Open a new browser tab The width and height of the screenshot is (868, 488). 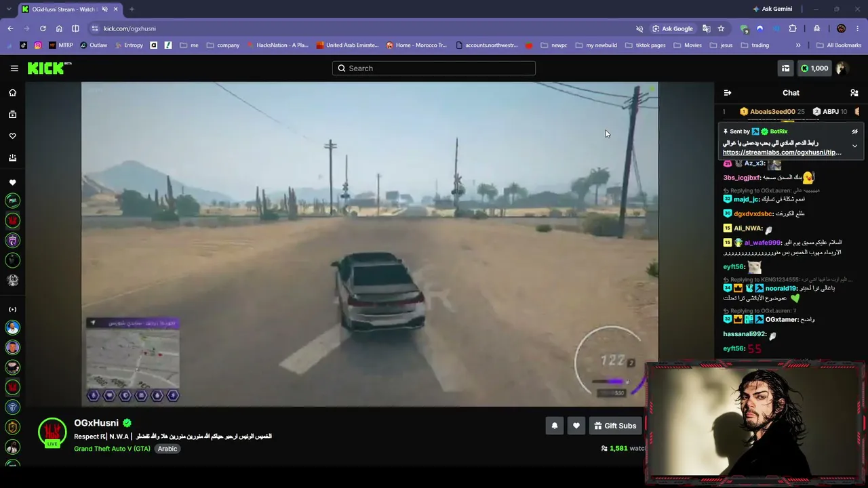pyautogui.click(x=132, y=9)
